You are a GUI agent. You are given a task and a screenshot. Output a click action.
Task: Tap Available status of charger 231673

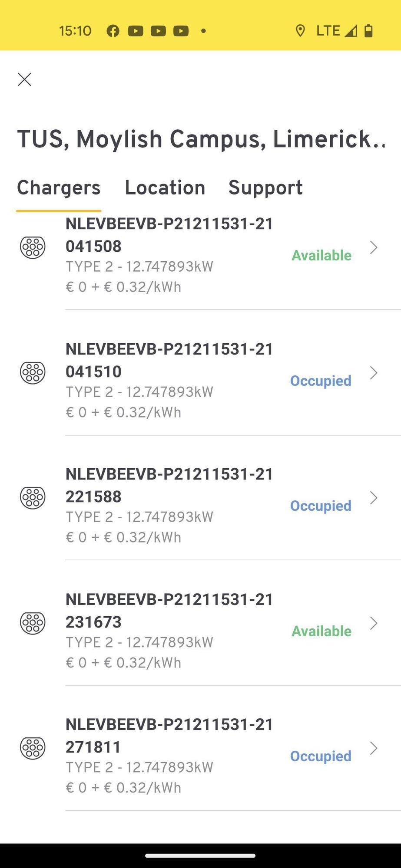[321, 631]
